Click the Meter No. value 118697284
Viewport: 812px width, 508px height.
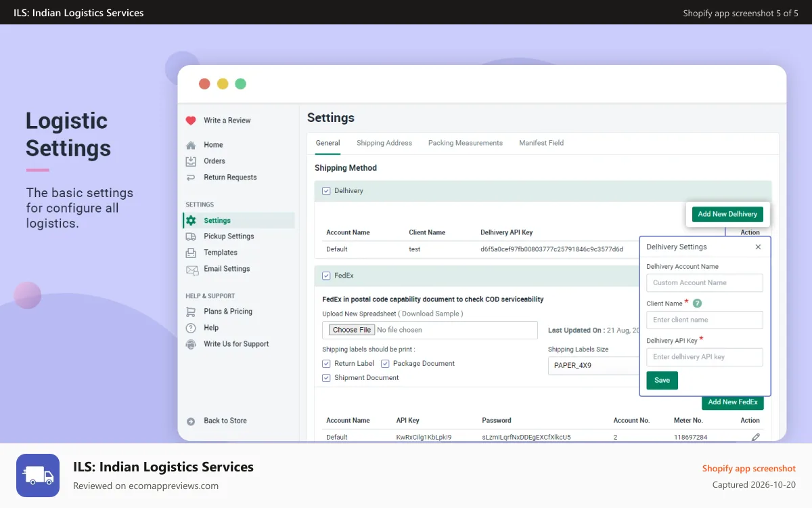click(x=691, y=438)
